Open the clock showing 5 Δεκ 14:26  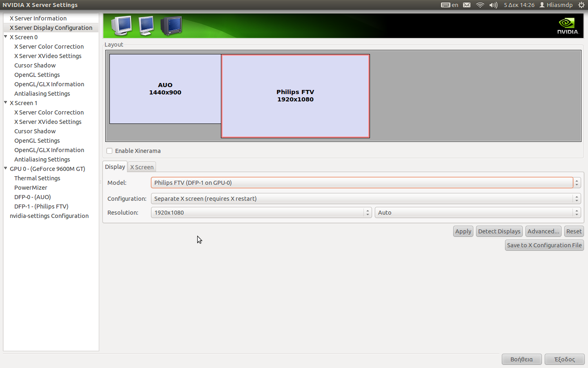tap(519, 5)
